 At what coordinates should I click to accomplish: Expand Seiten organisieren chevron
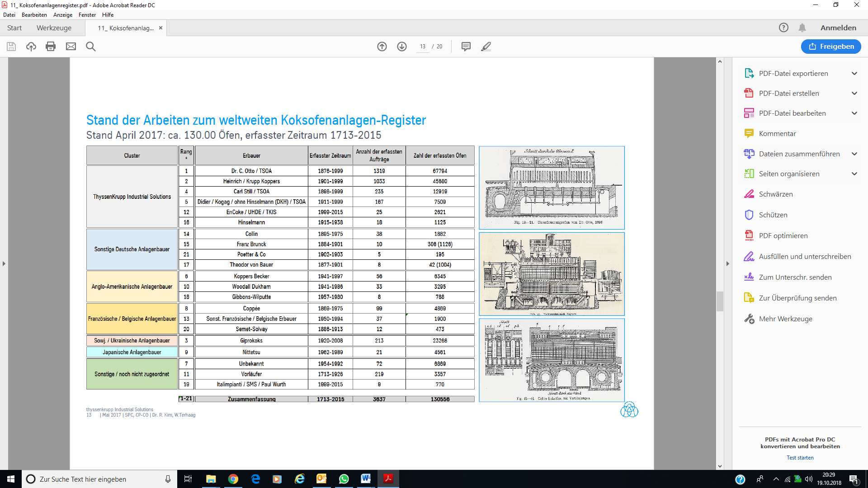click(x=854, y=174)
